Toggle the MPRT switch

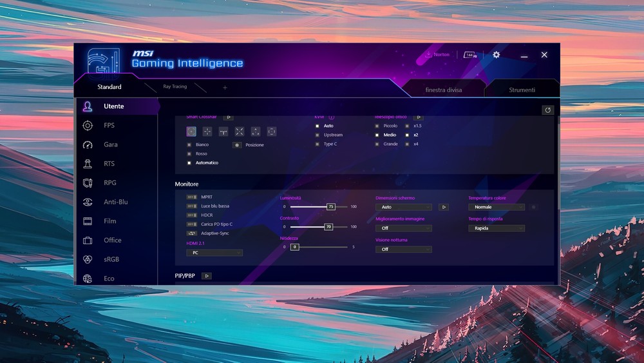click(192, 197)
